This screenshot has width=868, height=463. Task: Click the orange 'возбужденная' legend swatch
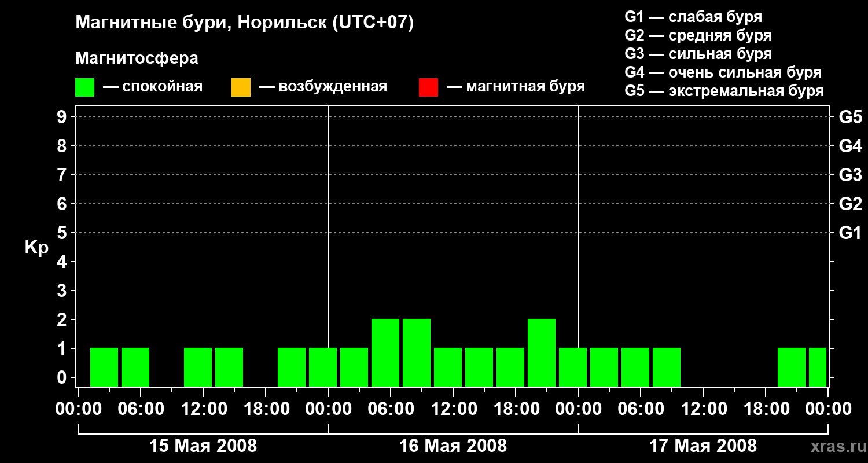[241, 87]
